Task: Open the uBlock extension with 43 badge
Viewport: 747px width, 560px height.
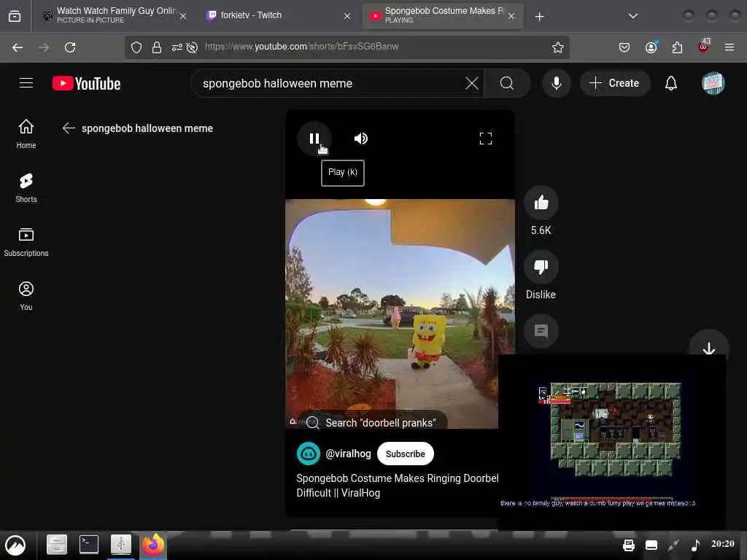Action: [x=703, y=46]
